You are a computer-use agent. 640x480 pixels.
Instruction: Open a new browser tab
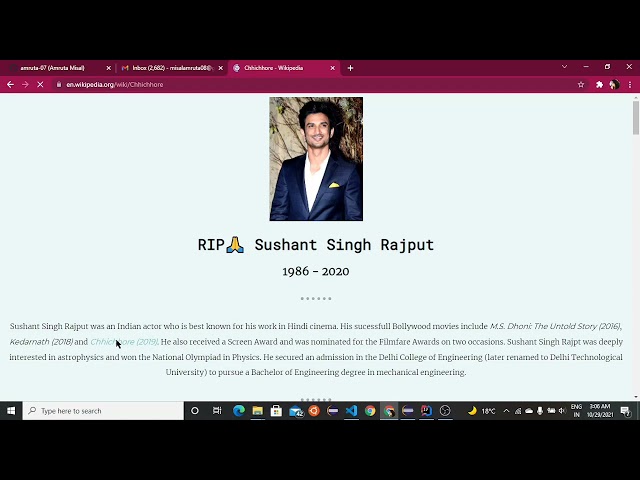point(350,68)
